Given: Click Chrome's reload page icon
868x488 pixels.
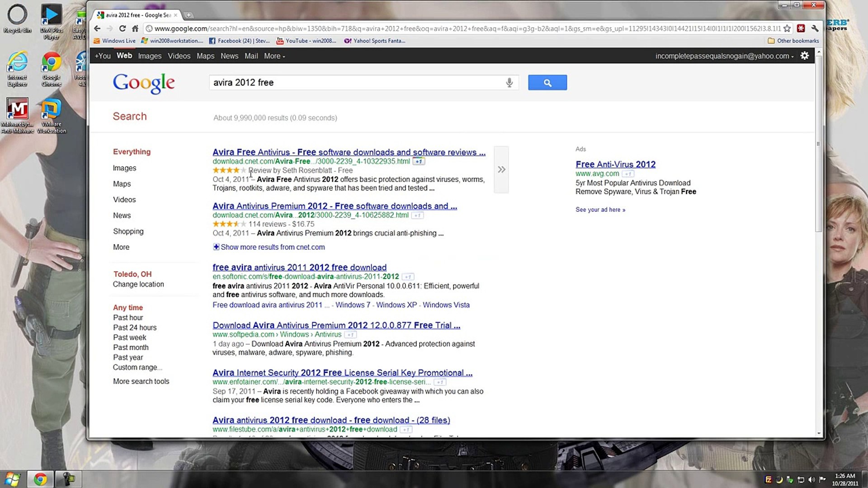Looking at the screenshot, I should click(x=122, y=28).
